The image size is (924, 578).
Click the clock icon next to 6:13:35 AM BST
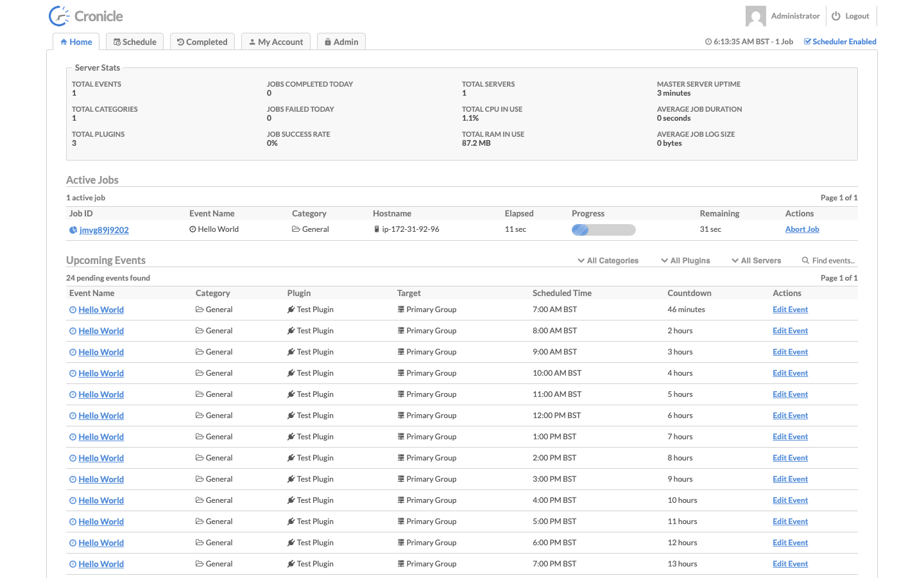[708, 42]
